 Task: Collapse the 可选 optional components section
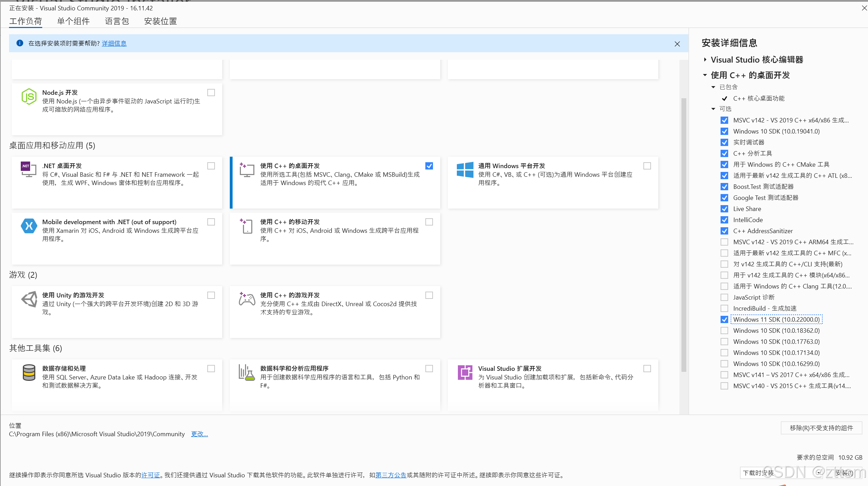click(713, 109)
